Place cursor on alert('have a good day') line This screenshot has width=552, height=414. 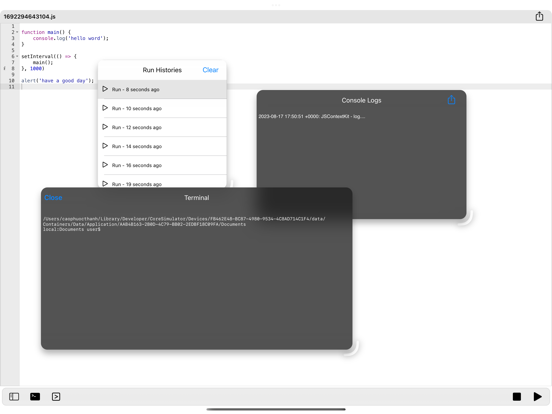point(57,81)
